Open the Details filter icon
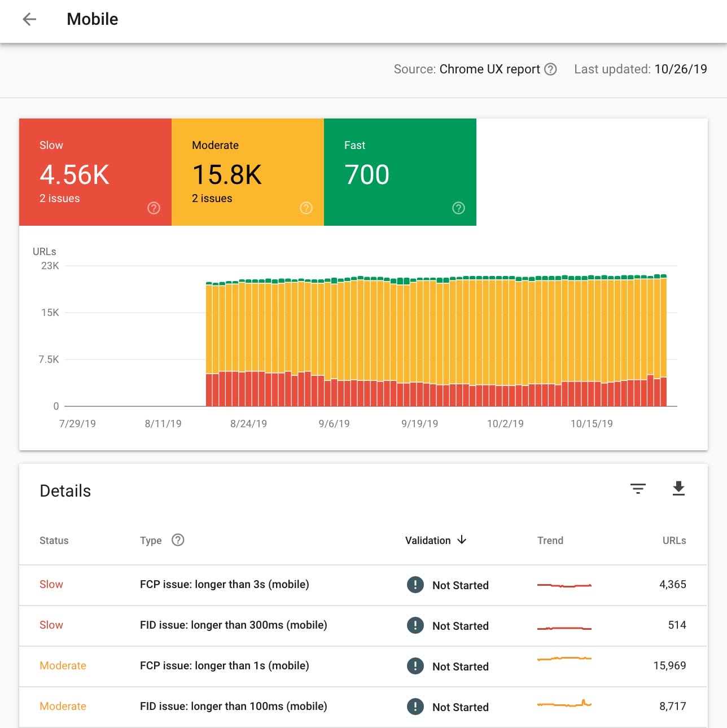This screenshot has width=727, height=728. click(638, 489)
